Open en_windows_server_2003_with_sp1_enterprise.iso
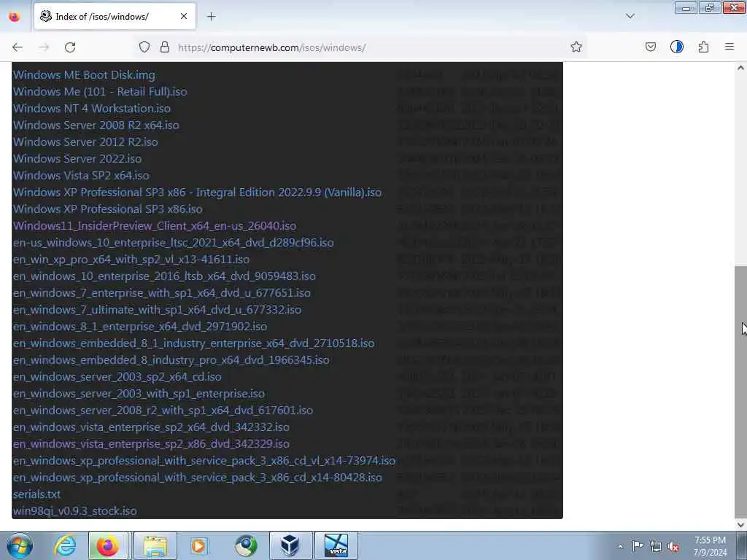This screenshot has width=747, height=560. pos(139,394)
